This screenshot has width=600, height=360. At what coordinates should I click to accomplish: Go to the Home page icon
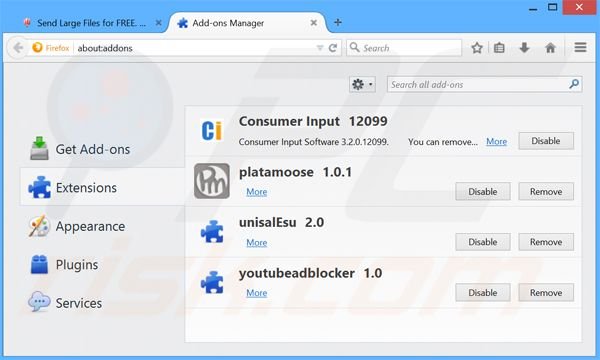[550, 48]
